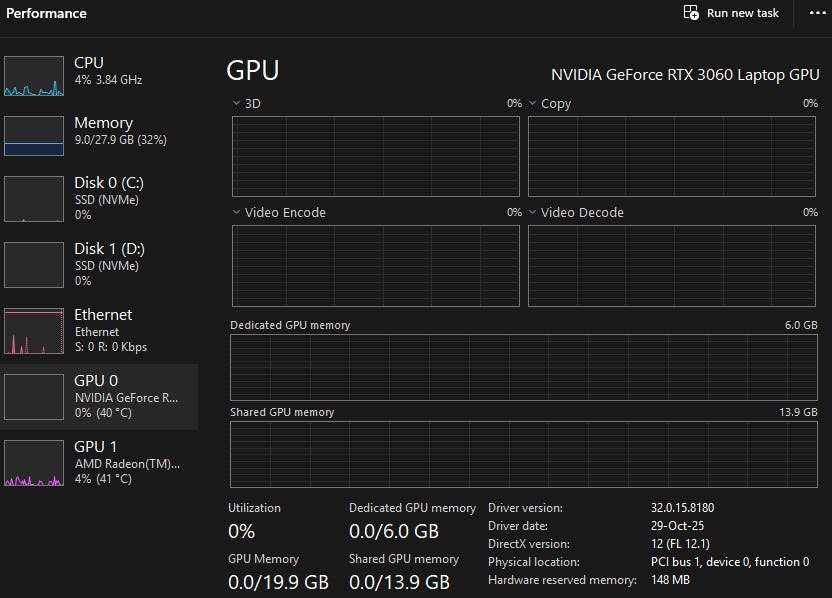
Task: Open the Video Encode graph dropdown
Action: (236, 212)
